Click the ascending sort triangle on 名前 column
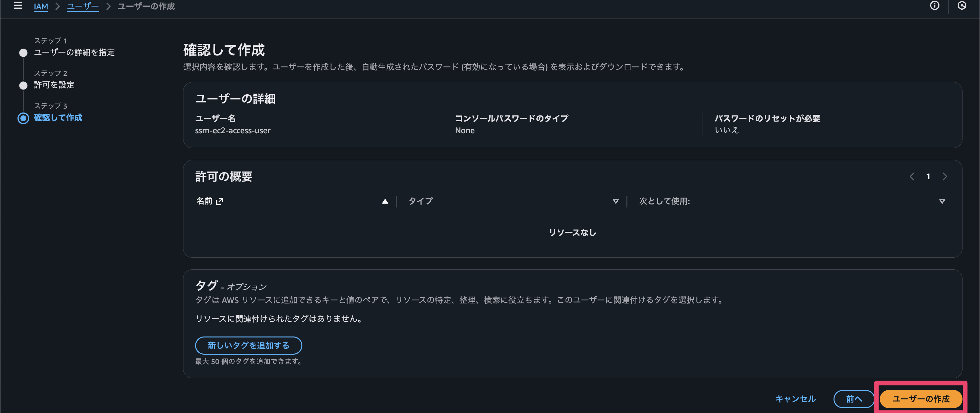Image resolution: width=980 pixels, height=413 pixels. point(385,201)
